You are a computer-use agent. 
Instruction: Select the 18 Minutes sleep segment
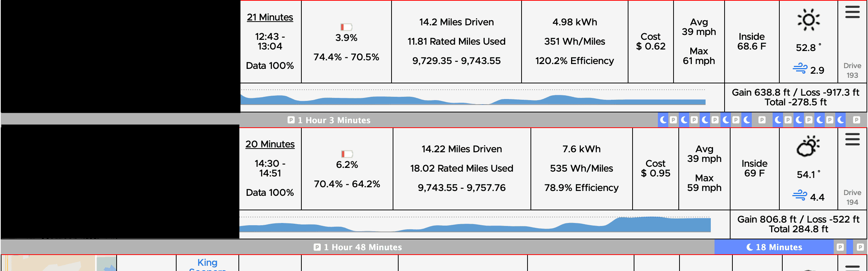pyautogui.click(x=774, y=247)
